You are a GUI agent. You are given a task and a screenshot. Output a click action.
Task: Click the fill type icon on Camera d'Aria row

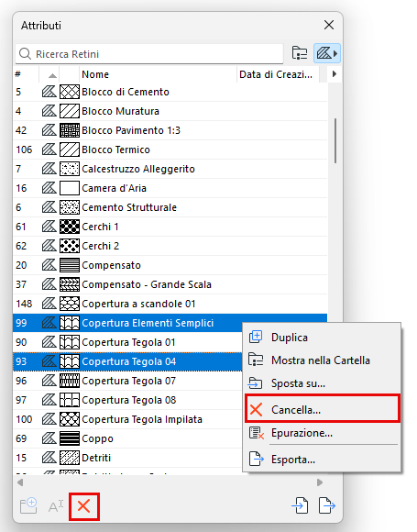tap(49, 188)
